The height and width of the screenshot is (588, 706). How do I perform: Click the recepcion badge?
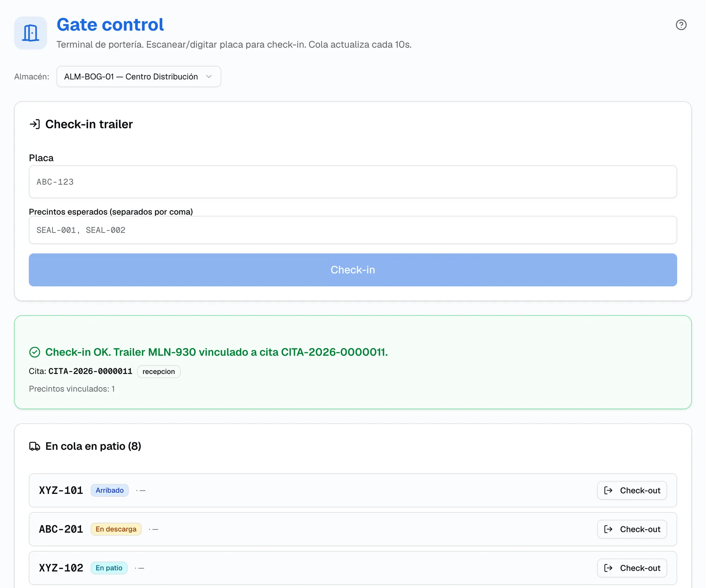tap(158, 371)
